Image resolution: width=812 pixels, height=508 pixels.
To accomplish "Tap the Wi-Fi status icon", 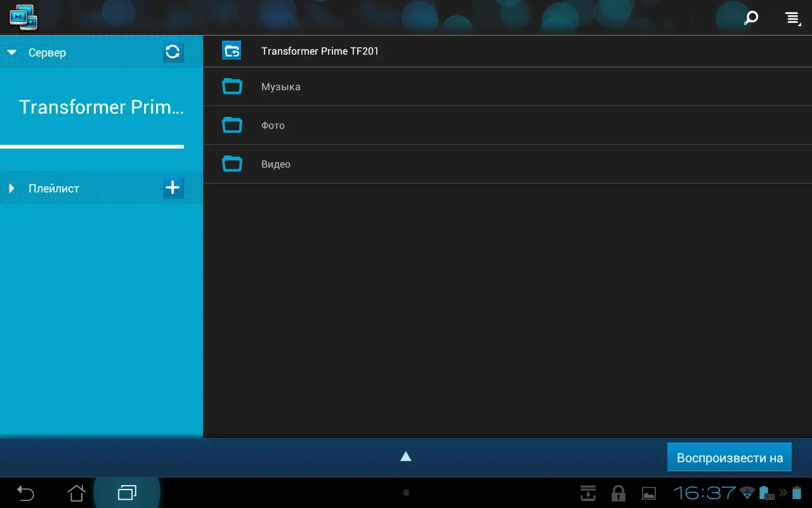I will [747, 492].
